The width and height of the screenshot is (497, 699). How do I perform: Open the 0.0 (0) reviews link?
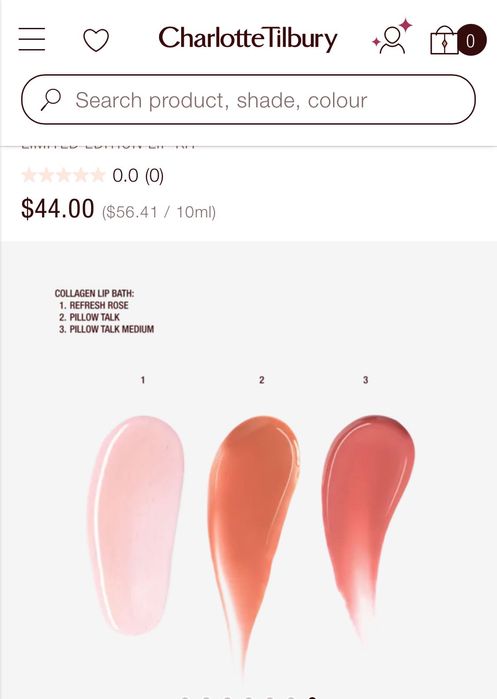point(138,176)
